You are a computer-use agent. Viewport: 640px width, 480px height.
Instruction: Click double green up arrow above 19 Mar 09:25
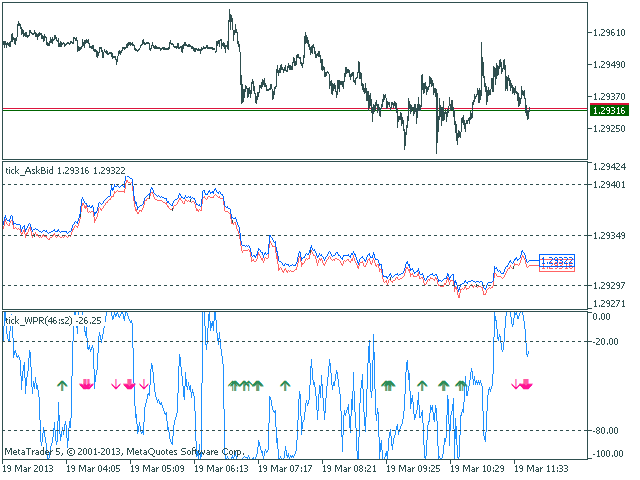388,385
